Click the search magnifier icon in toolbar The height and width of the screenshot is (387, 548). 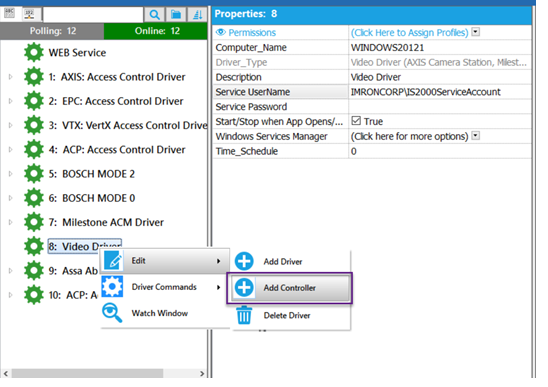point(154,15)
